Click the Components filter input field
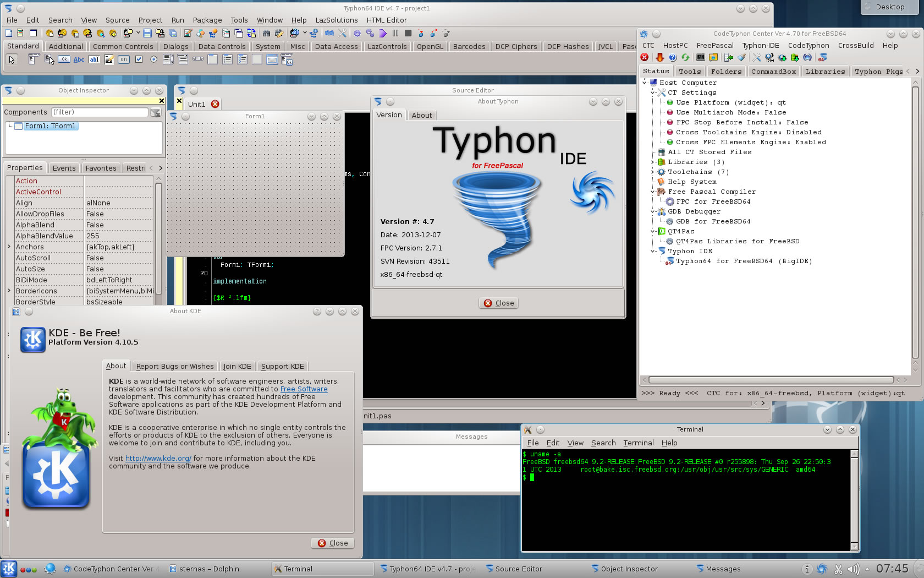The height and width of the screenshot is (578, 924). pyautogui.click(x=100, y=112)
